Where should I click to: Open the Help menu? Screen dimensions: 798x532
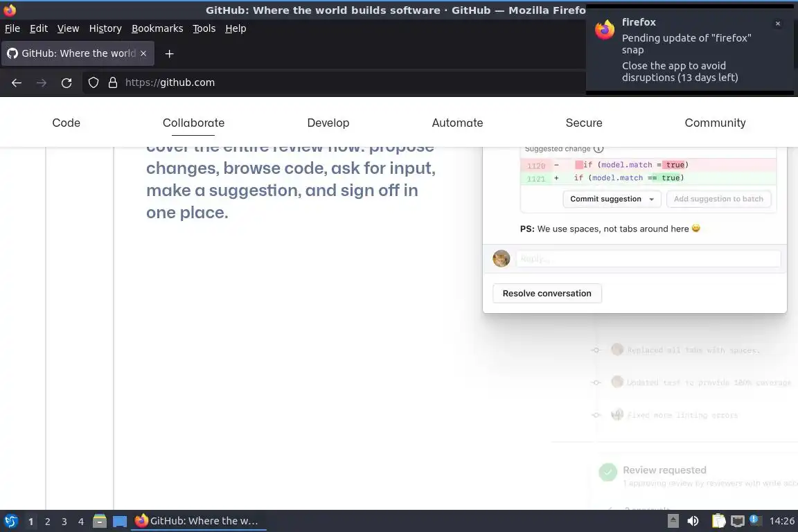(236, 28)
